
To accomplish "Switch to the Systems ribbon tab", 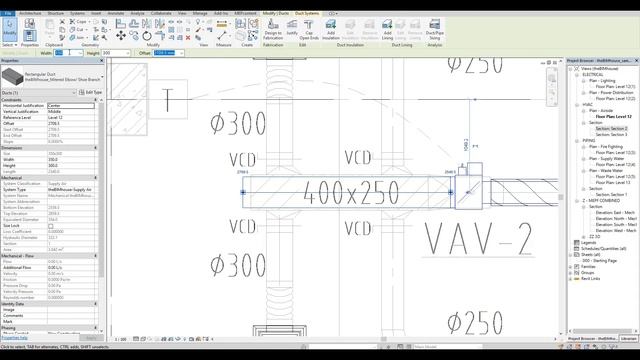I will [x=77, y=13].
